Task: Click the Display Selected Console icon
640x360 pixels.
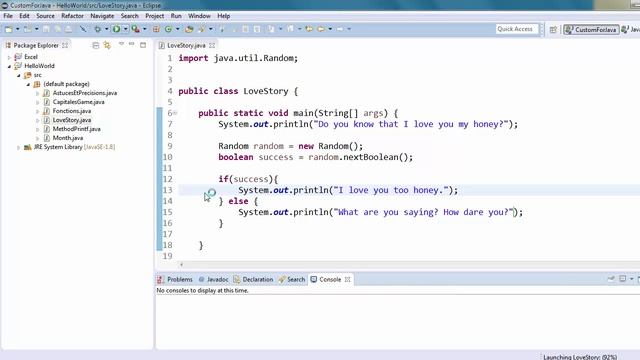Action: (x=622, y=279)
